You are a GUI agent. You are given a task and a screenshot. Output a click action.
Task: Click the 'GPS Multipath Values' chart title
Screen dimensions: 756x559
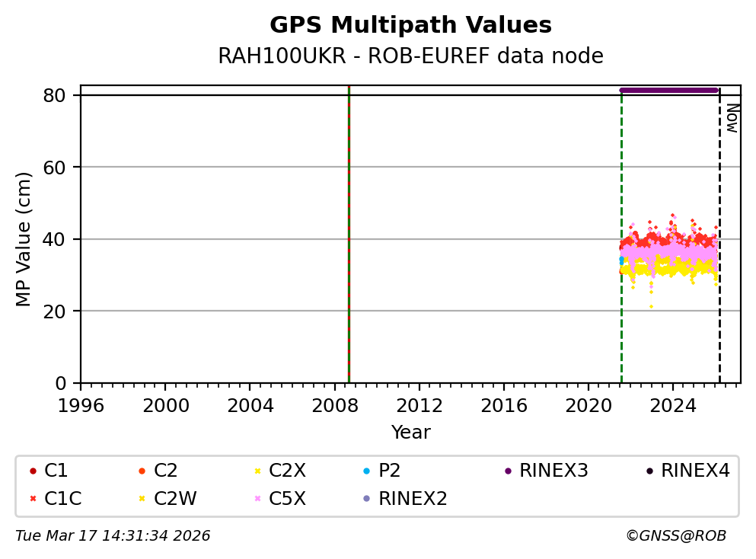410,25
